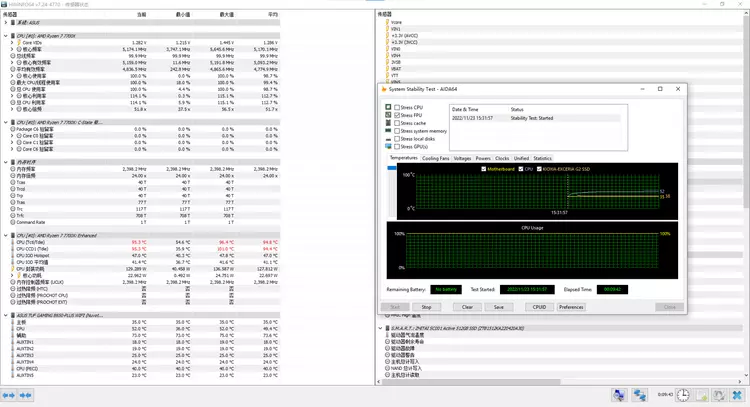Click the HWiNFO64 app icon in title bar
This screenshot has height=407, width=750.
click(4, 4)
